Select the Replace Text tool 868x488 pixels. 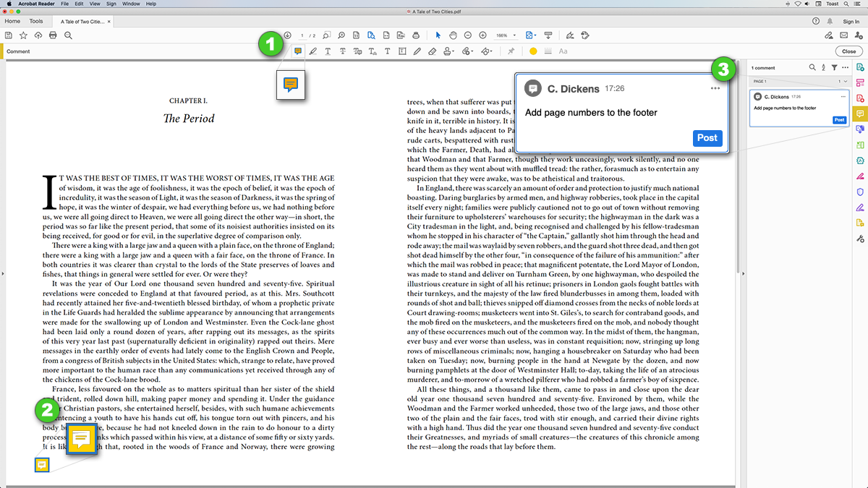coord(357,51)
